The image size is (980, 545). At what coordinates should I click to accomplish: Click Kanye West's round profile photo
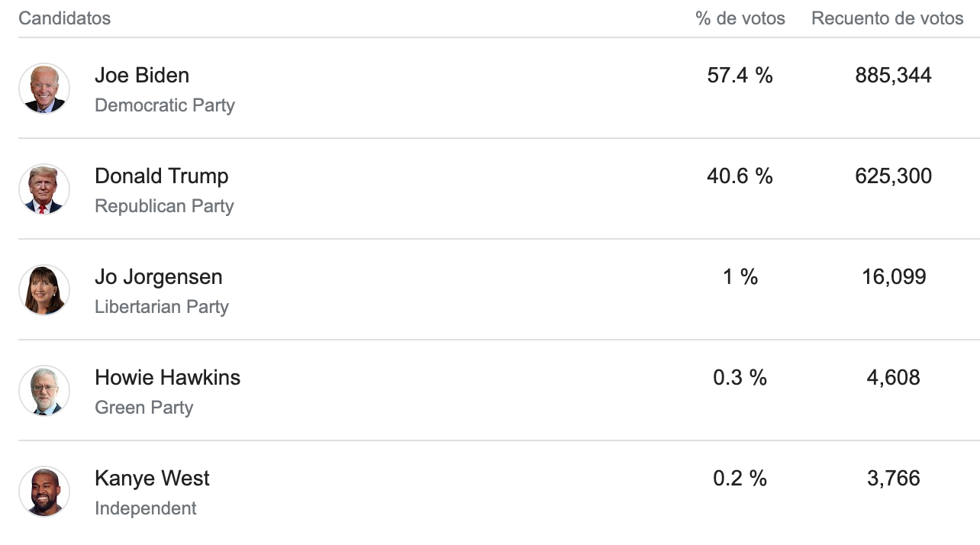[x=44, y=492]
